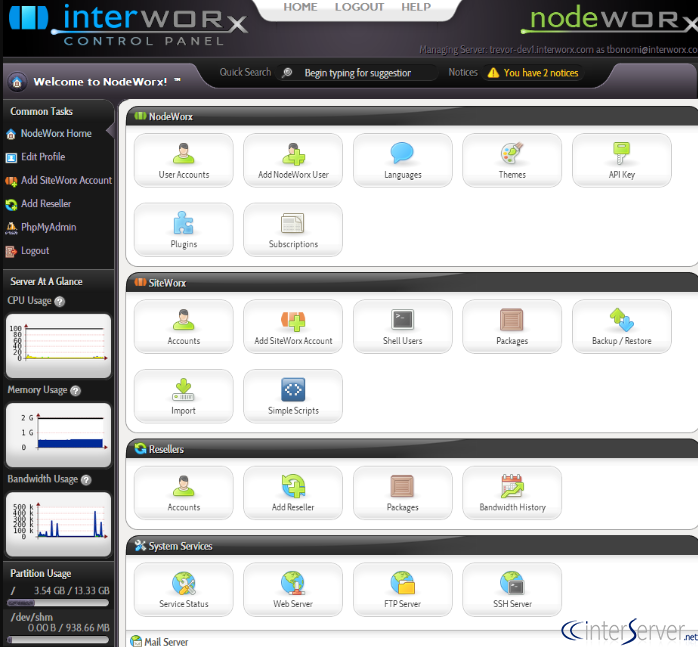This screenshot has height=647, width=698.
Task: Click the Memory Usage help question mark
Action: [x=76, y=391]
